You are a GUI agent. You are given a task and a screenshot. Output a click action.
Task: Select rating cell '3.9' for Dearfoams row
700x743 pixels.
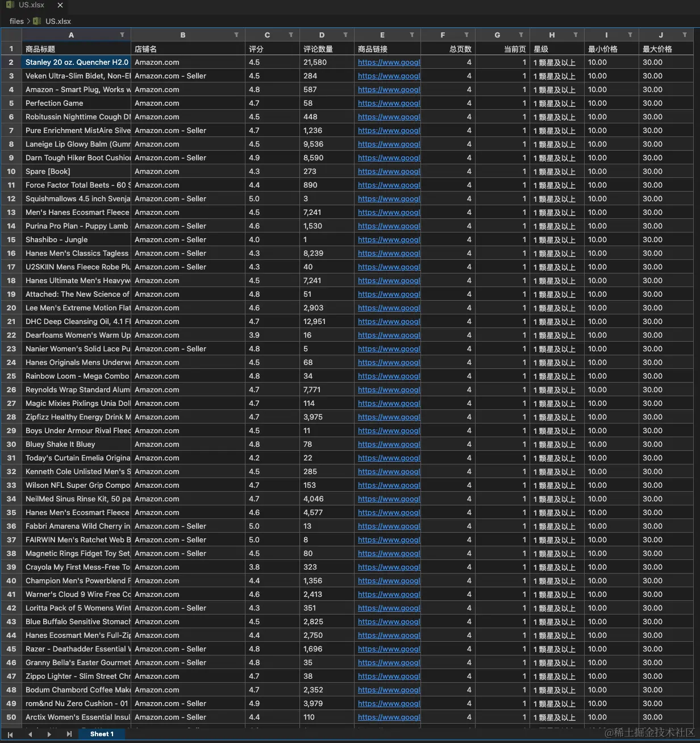tap(272, 335)
